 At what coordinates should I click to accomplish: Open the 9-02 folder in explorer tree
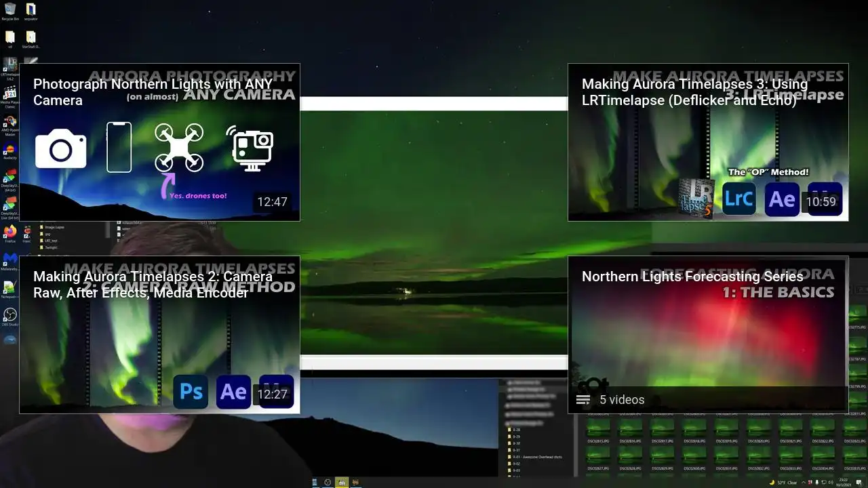click(515, 464)
